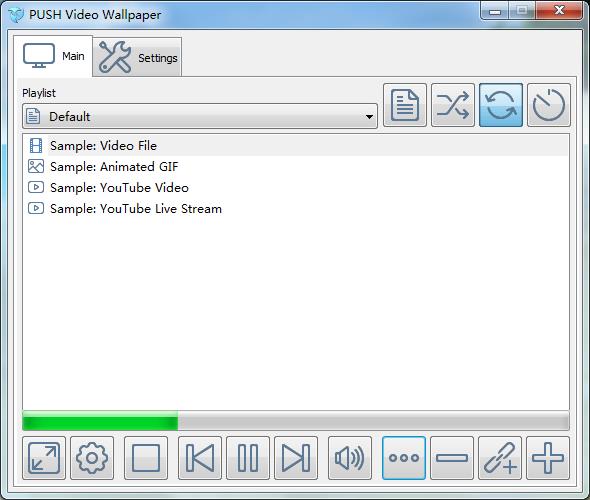The width and height of the screenshot is (590, 500).
Task: Skip to the next video
Action: tap(296, 458)
